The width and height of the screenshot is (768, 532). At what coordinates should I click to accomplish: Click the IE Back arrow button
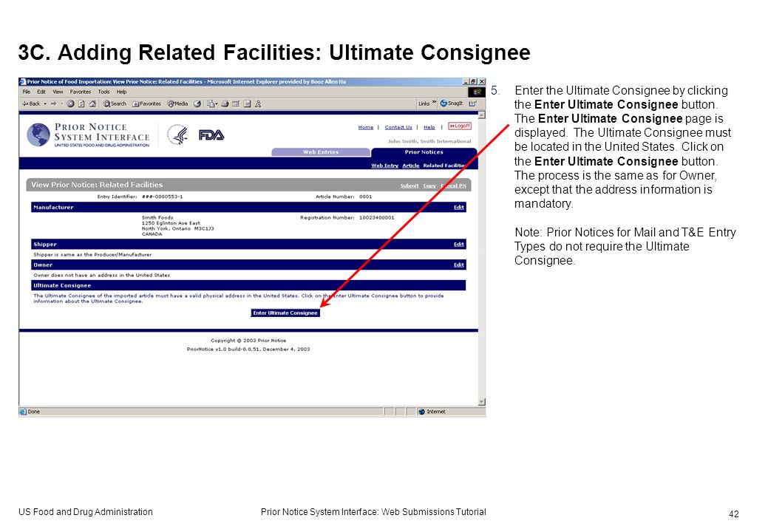(31, 103)
